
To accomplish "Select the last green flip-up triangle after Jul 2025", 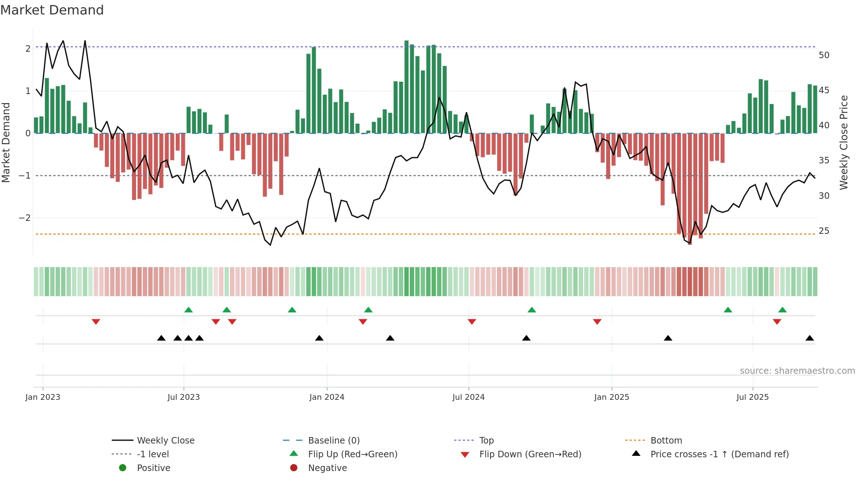I will coord(782,310).
